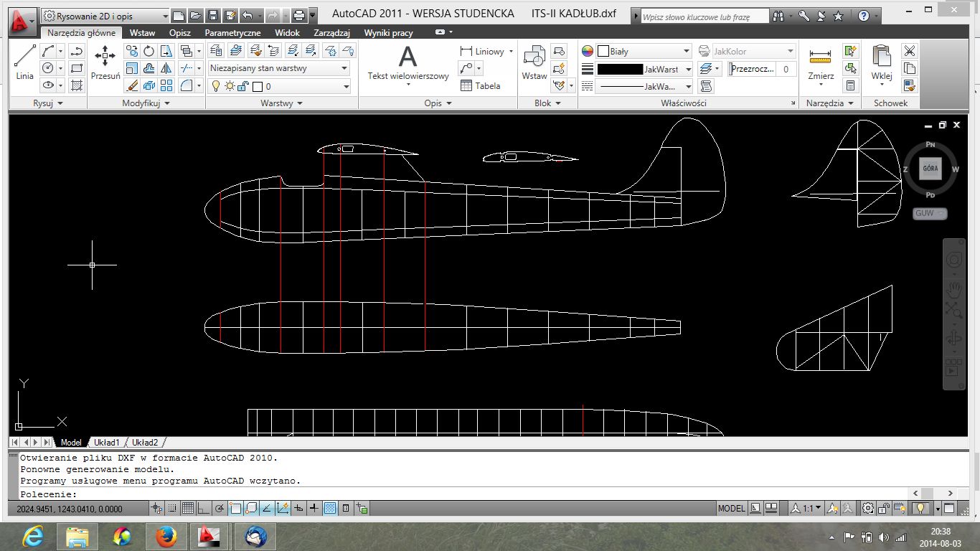Toggle the MODEL space button
980x551 pixels.
click(x=731, y=509)
